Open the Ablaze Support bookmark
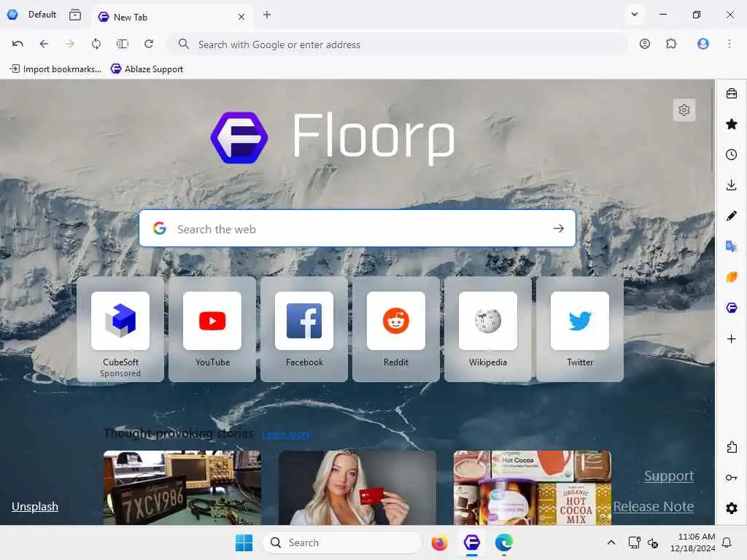747x560 pixels. click(x=147, y=69)
